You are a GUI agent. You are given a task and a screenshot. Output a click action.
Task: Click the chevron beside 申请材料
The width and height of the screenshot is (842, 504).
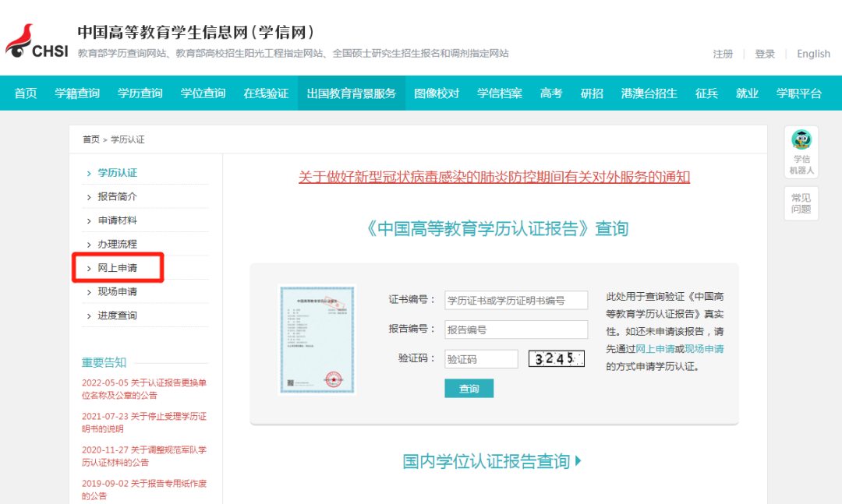point(89,221)
